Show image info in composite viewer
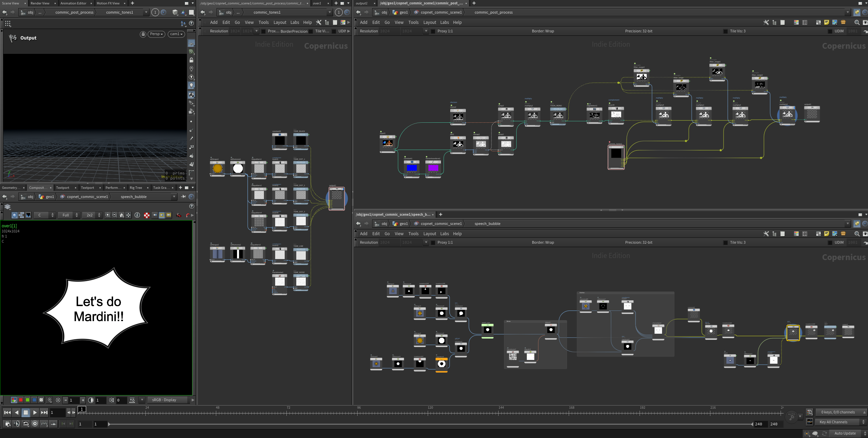 tap(137, 215)
